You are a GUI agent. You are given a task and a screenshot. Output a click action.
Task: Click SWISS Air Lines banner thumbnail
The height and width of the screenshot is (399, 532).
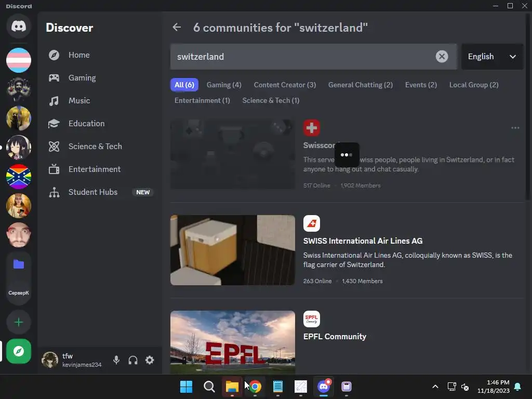coord(233,250)
